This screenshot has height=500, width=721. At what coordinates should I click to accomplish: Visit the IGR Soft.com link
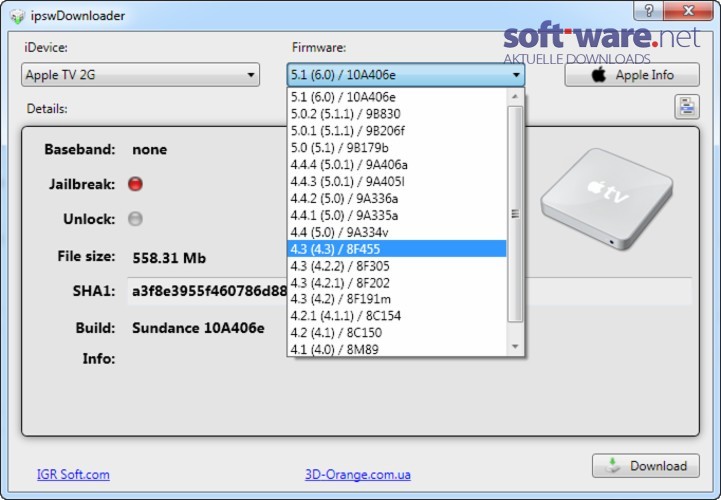pyautogui.click(x=73, y=474)
